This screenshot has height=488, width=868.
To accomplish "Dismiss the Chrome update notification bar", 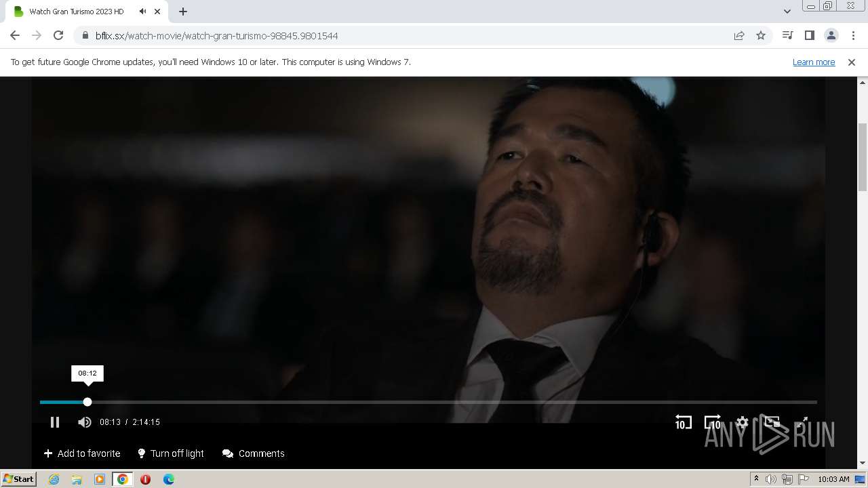I will tap(852, 62).
